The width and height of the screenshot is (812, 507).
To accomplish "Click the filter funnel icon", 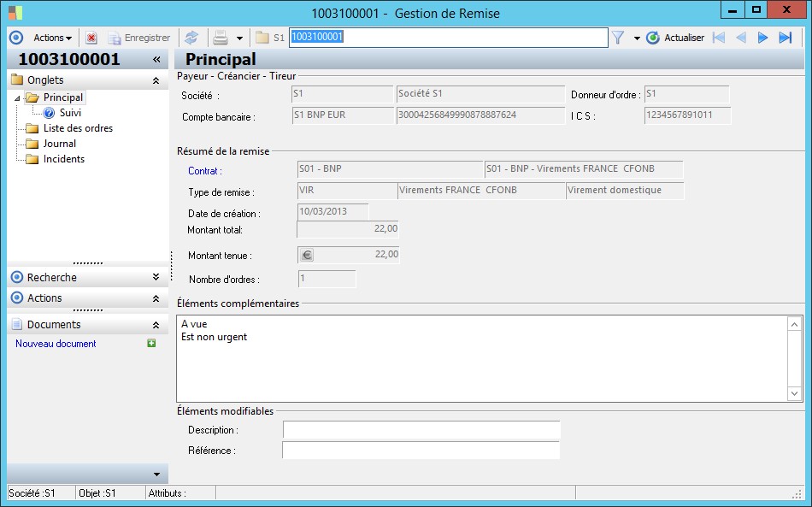I will pyautogui.click(x=618, y=38).
